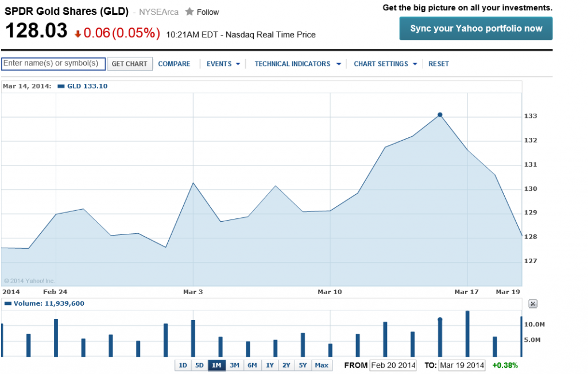Click 'Mar 14, 2014:' date label
Image resolution: width=588 pixels, height=374 pixels.
coord(27,86)
